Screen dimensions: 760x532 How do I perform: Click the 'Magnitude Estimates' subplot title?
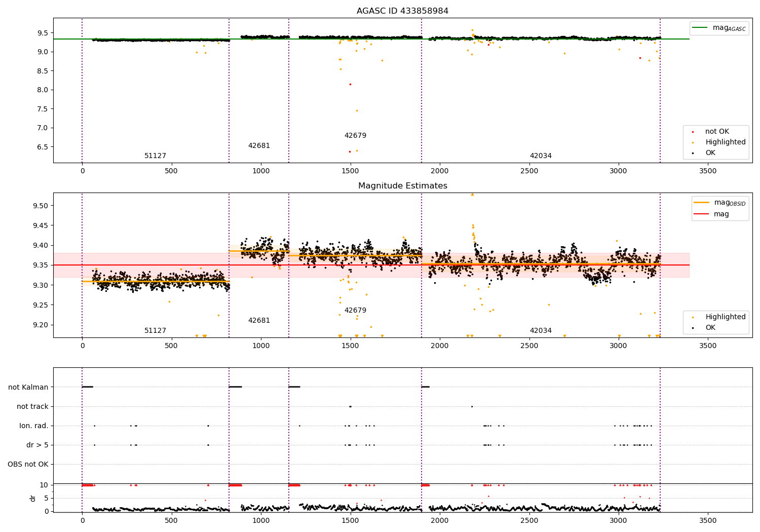coord(403,186)
